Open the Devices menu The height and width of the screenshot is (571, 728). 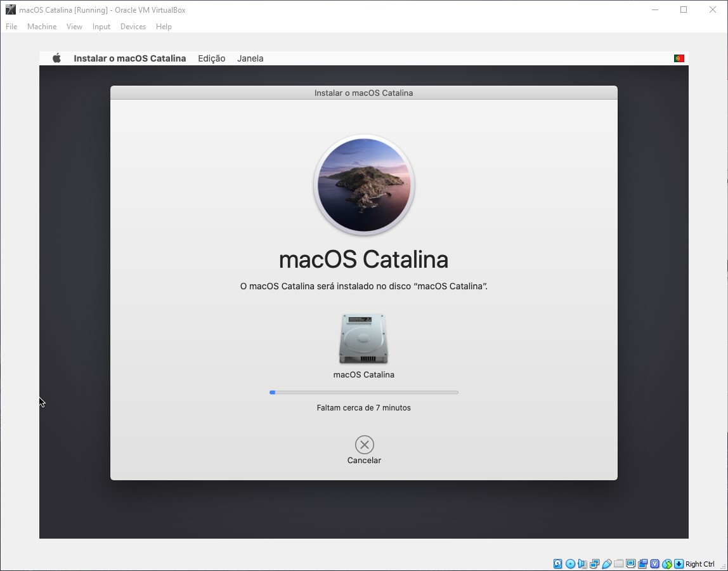[x=133, y=27]
